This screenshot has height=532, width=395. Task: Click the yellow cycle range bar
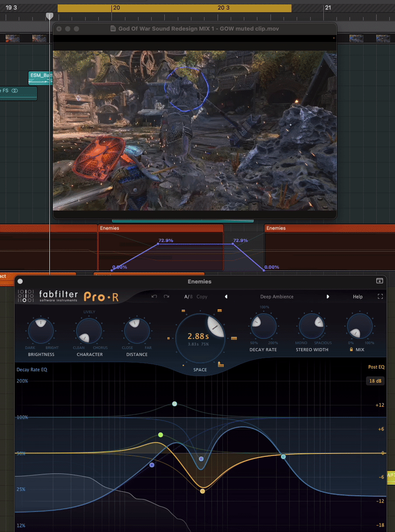(174, 8)
